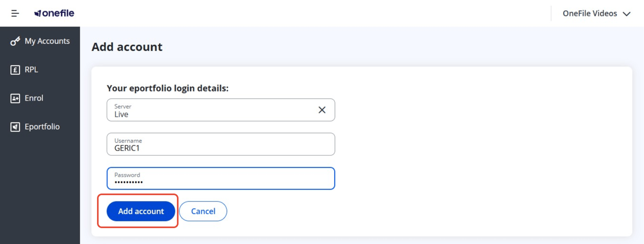Select the My Accounts key icon
Viewport: 644px width, 244px height.
15,41
